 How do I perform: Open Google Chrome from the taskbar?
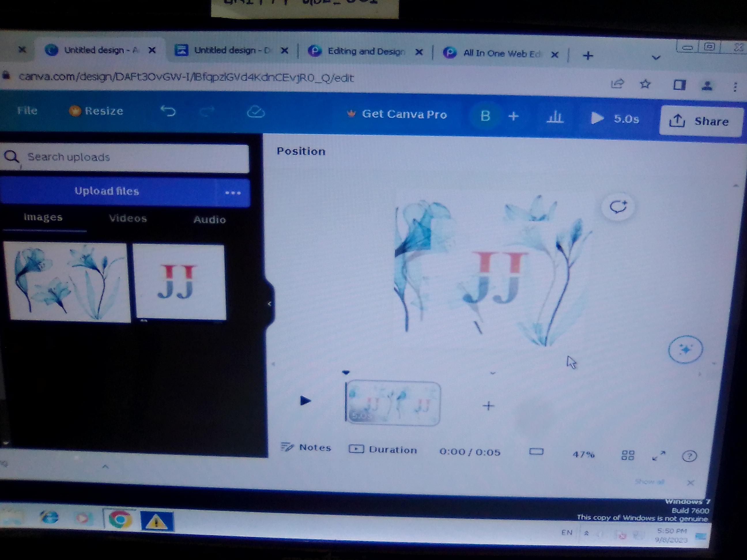point(120,519)
